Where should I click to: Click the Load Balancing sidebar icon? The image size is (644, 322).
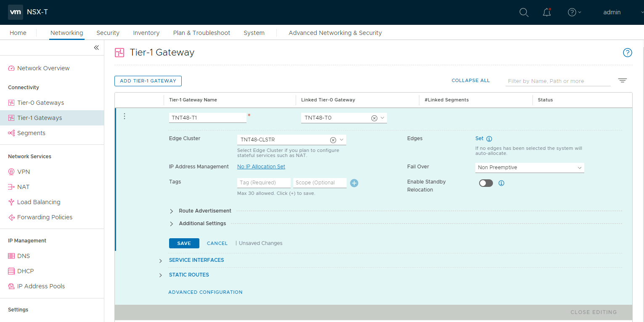point(11,202)
